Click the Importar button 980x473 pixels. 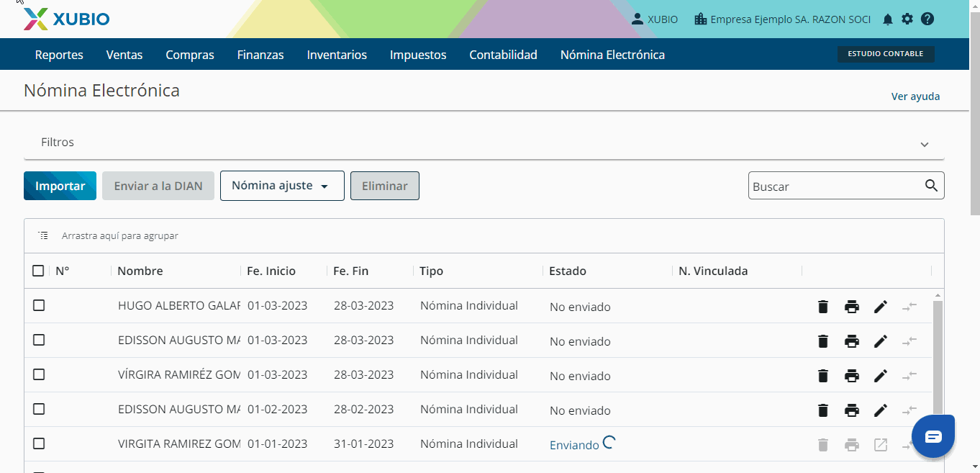[60, 186]
